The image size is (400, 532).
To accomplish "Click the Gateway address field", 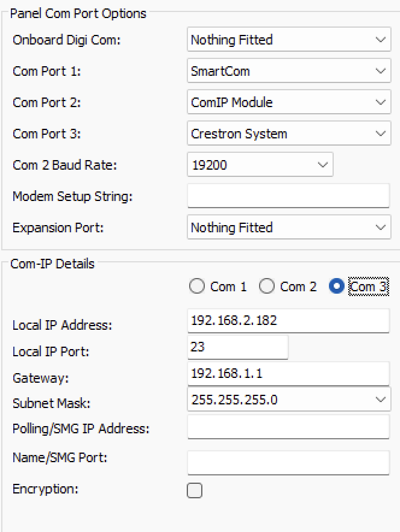I will [x=288, y=374].
